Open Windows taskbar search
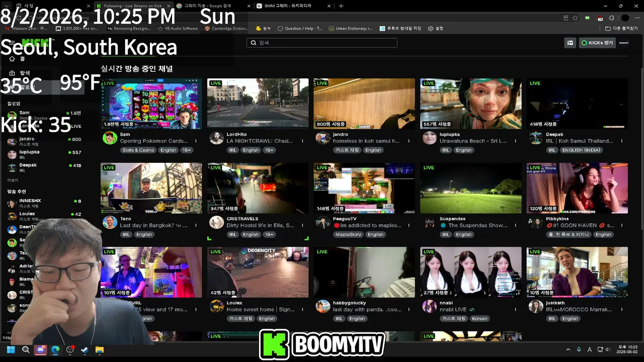 [26, 349]
